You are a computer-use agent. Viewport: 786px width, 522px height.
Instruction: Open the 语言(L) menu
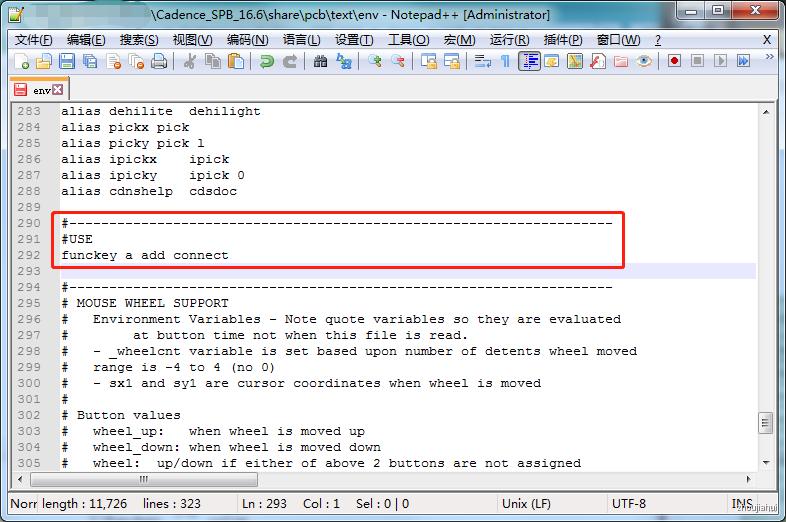(302, 40)
